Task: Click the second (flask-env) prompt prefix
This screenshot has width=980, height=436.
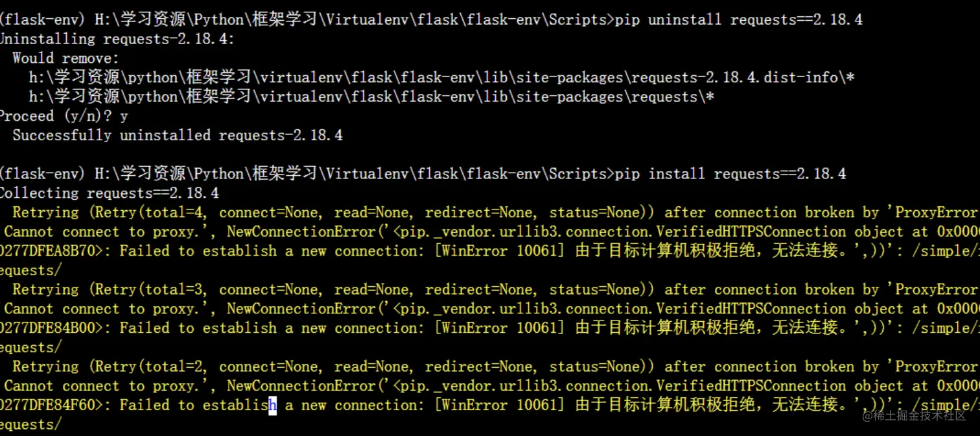Action: click(x=42, y=174)
